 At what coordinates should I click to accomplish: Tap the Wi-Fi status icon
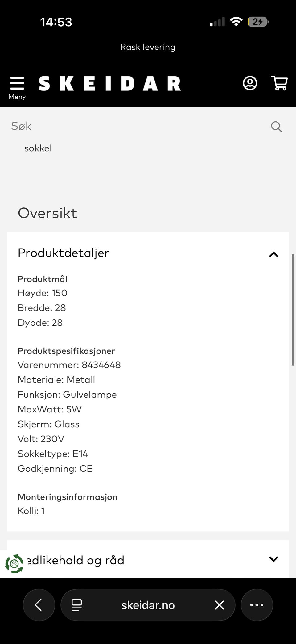pos(236,22)
